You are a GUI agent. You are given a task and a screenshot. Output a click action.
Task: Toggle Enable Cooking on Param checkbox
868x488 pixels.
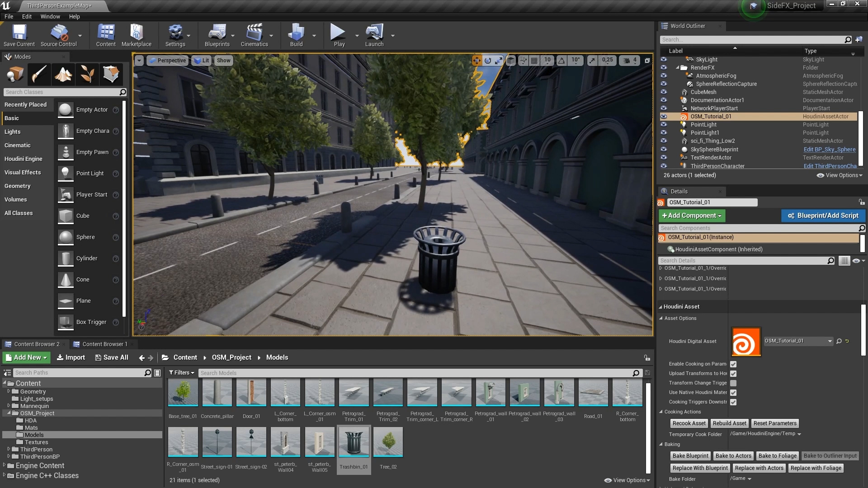point(733,364)
